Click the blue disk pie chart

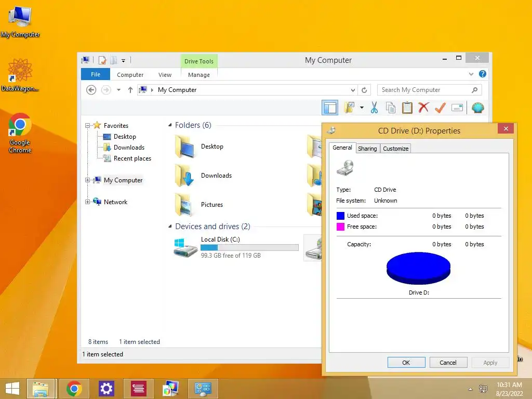[x=418, y=268]
